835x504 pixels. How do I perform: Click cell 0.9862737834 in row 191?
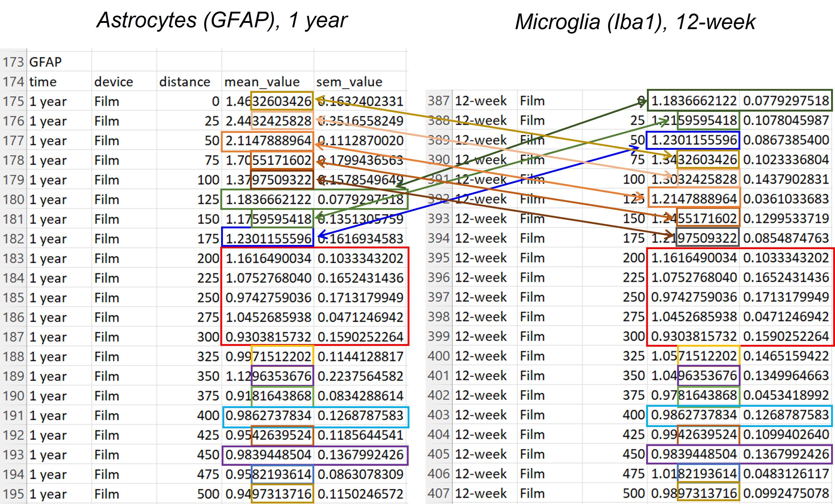(268, 416)
